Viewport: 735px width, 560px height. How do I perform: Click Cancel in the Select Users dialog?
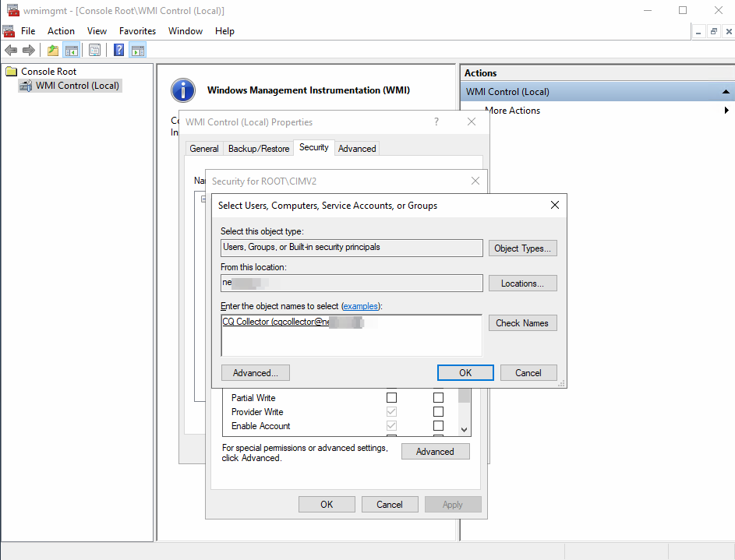(x=528, y=373)
